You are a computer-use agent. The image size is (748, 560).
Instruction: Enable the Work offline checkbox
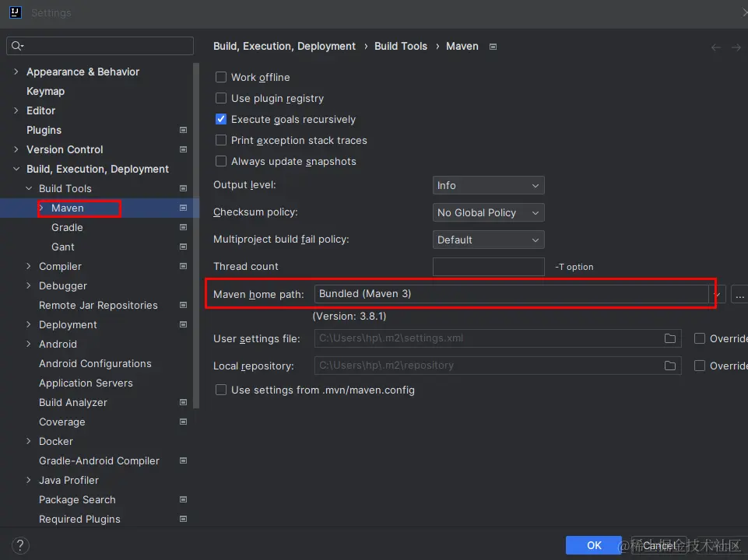click(x=221, y=78)
